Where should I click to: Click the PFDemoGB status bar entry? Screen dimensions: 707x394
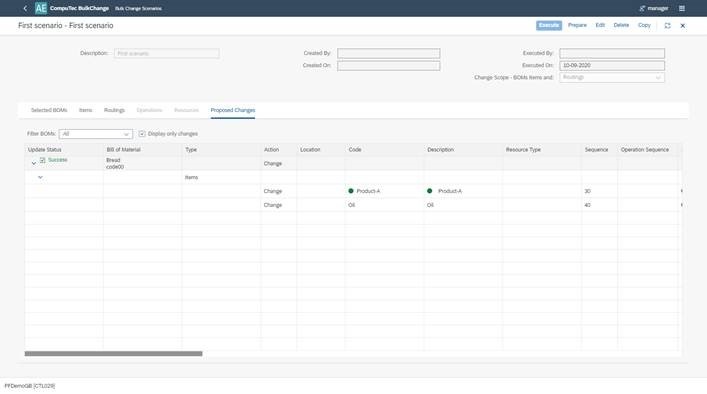coord(30,386)
